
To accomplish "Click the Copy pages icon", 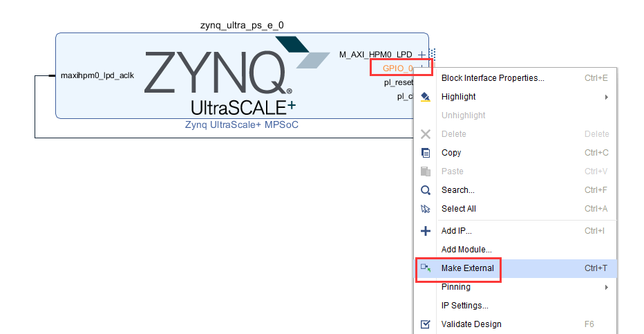I will 426,153.
